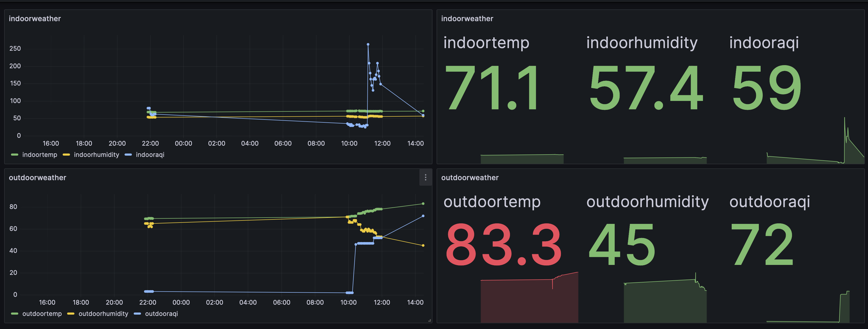Click green indoortemp legend color swatch
This screenshot has width=868, height=329.
coord(14,155)
